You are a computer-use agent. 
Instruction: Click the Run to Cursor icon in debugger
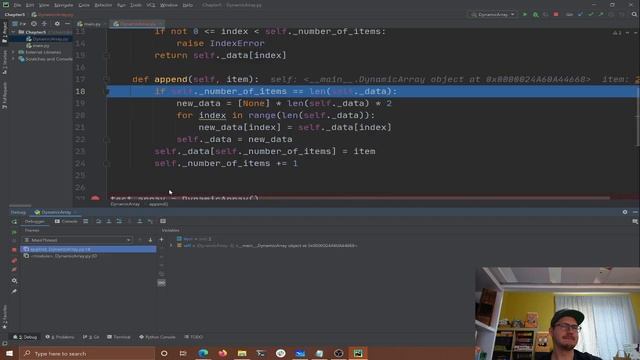[x=150, y=221]
